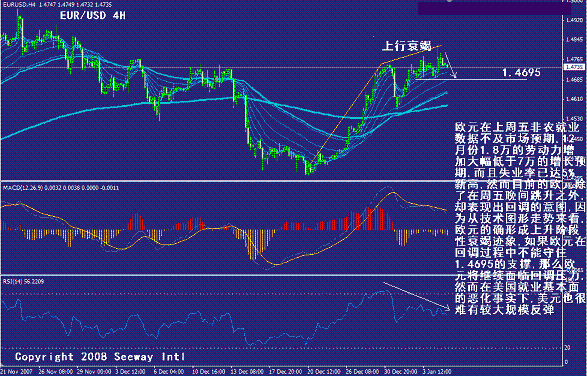Click the 1.4765 price axis label
Image resolution: width=587 pixels, height=376 pixels.
574,59
